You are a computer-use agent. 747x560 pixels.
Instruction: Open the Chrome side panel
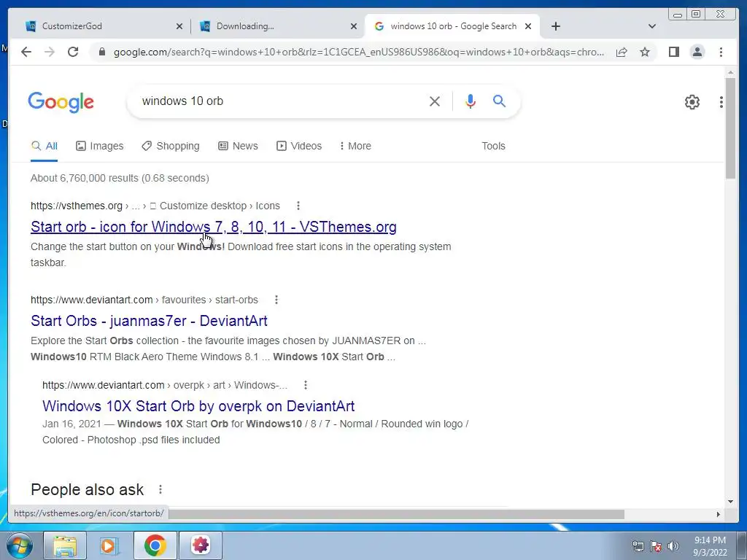click(673, 52)
